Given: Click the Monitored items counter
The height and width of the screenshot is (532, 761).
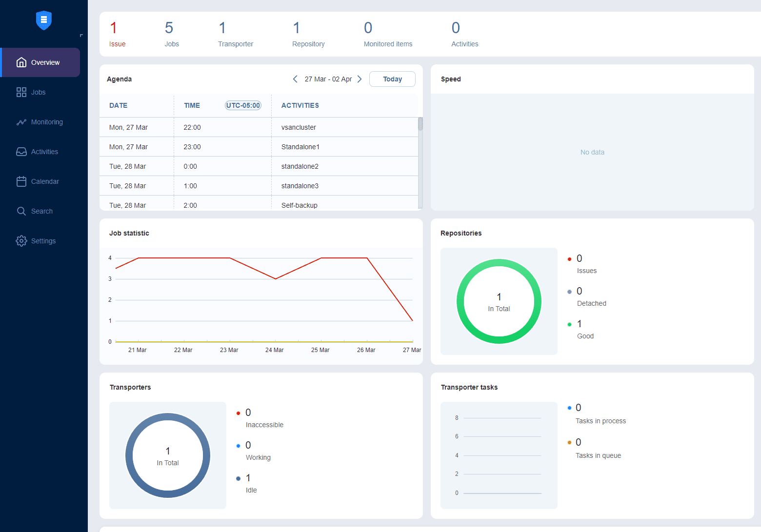Looking at the screenshot, I should point(387,34).
